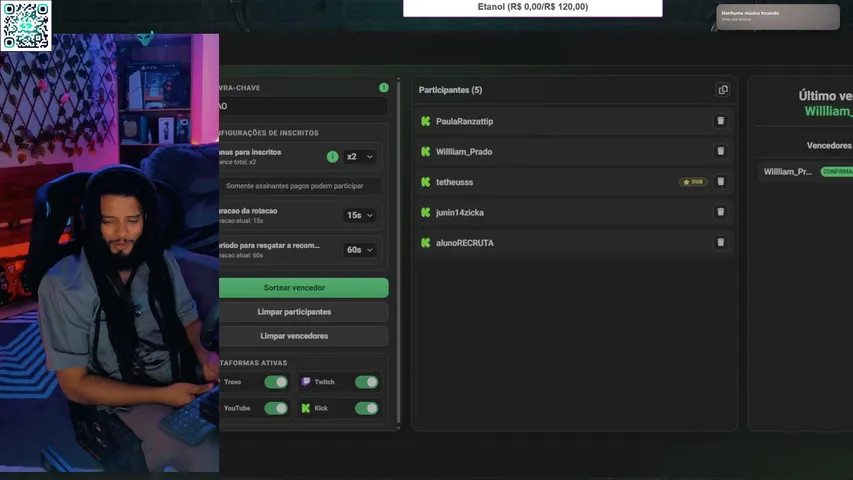Click the QR code in the corner
Viewport: 853px width, 480px height.
[x=26, y=25]
